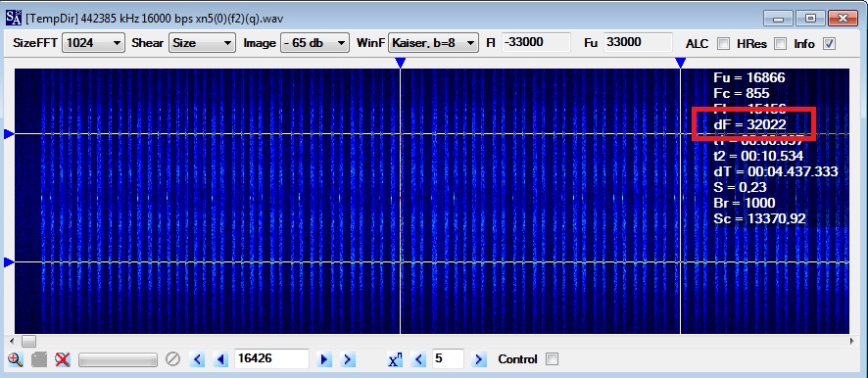Click the scrollbar left arrow
The image size is (868, 378).
point(13,341)
